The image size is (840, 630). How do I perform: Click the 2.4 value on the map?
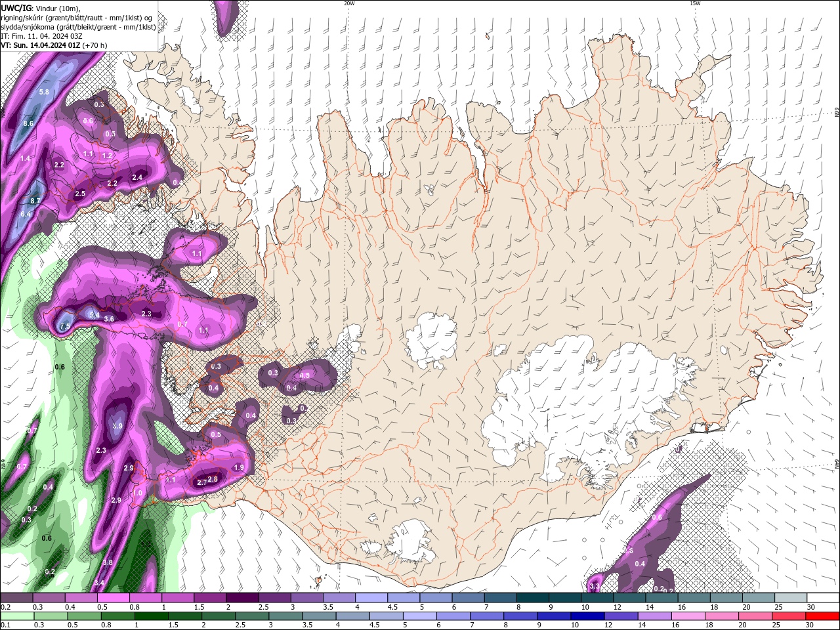[x=137, y=177]
